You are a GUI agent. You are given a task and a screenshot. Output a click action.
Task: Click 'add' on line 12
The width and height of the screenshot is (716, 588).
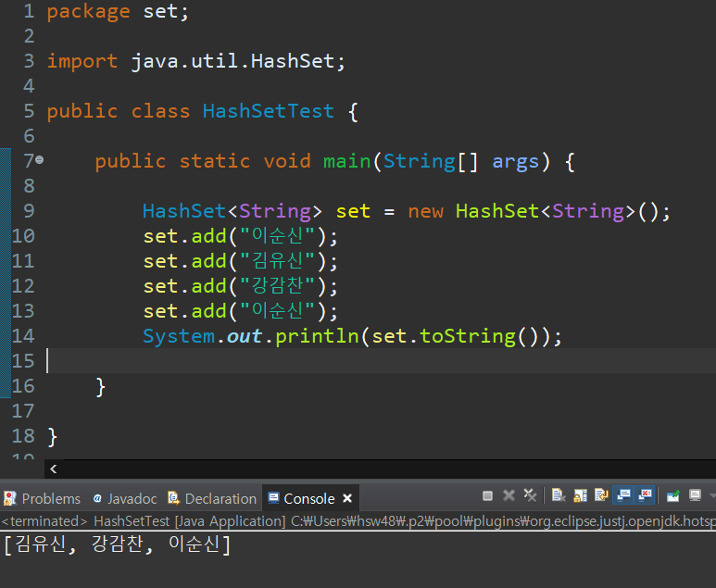tap(208, 286)
